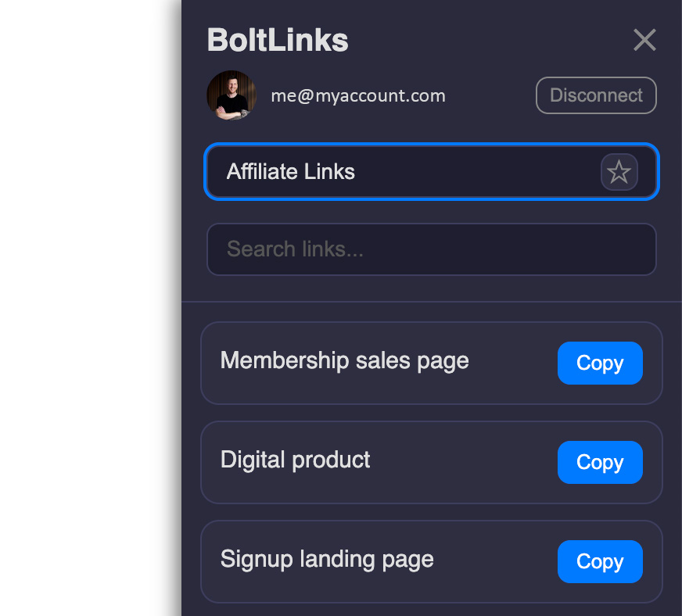Favorite the Affiliate Links category via star
682x616 pixels.
tap(619, 172)
